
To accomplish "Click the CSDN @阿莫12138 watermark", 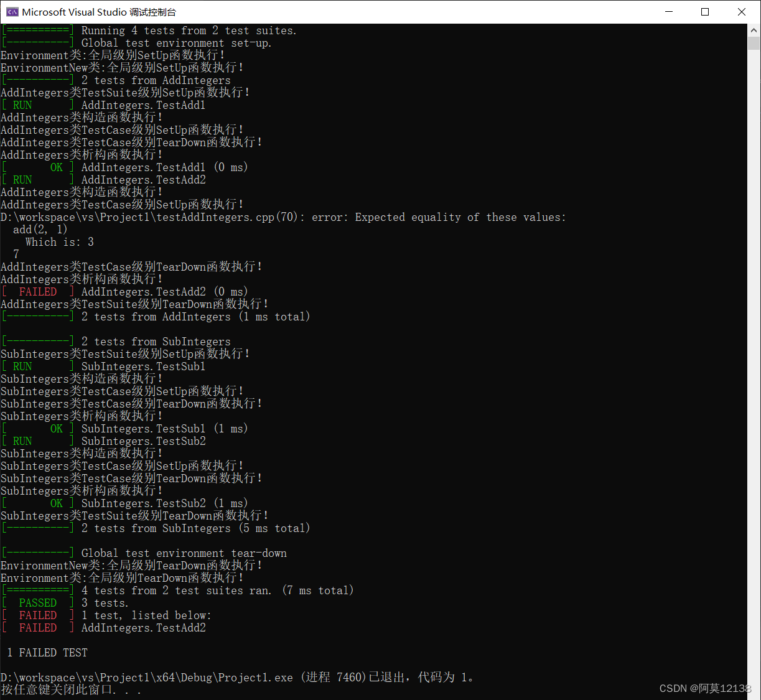I will tap(706, 688).
